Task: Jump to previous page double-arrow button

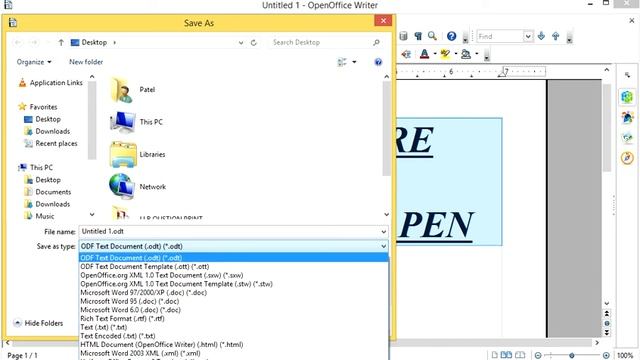Action: tap(607, 313)
